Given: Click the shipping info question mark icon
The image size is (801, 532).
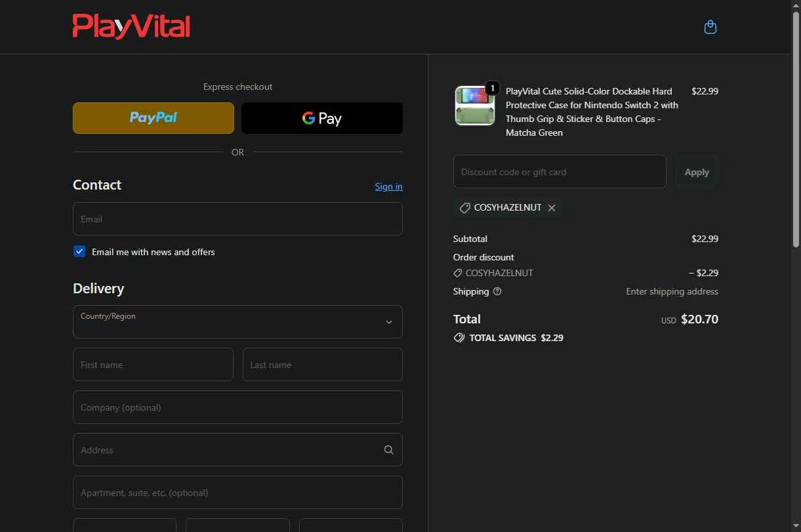Looking at the screenshot, I should click(497, 291).
